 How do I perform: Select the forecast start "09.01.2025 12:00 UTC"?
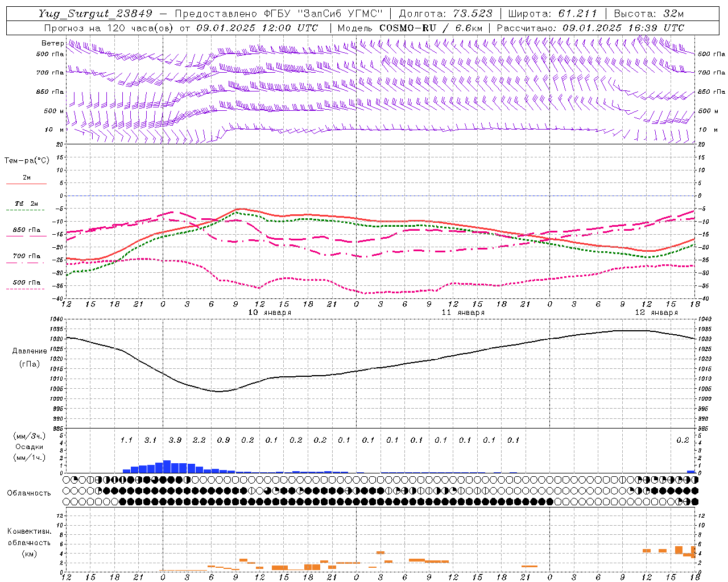click(x=257, y=28)
